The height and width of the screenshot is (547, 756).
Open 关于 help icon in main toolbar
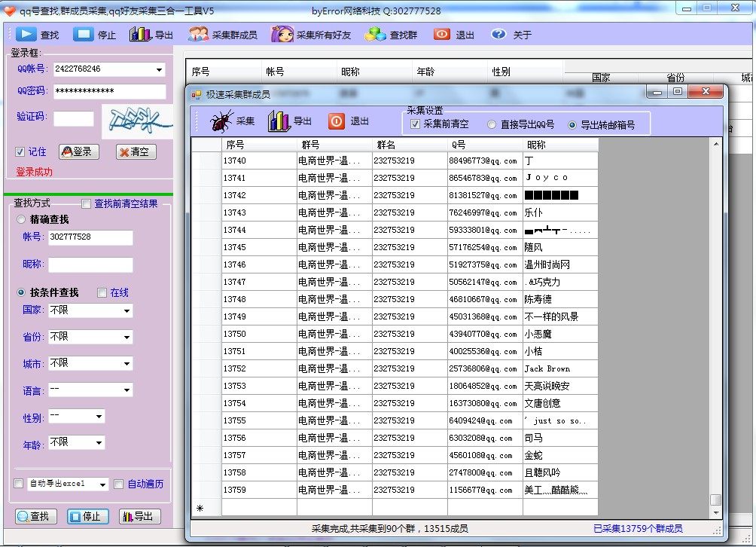tap(498, 34)
